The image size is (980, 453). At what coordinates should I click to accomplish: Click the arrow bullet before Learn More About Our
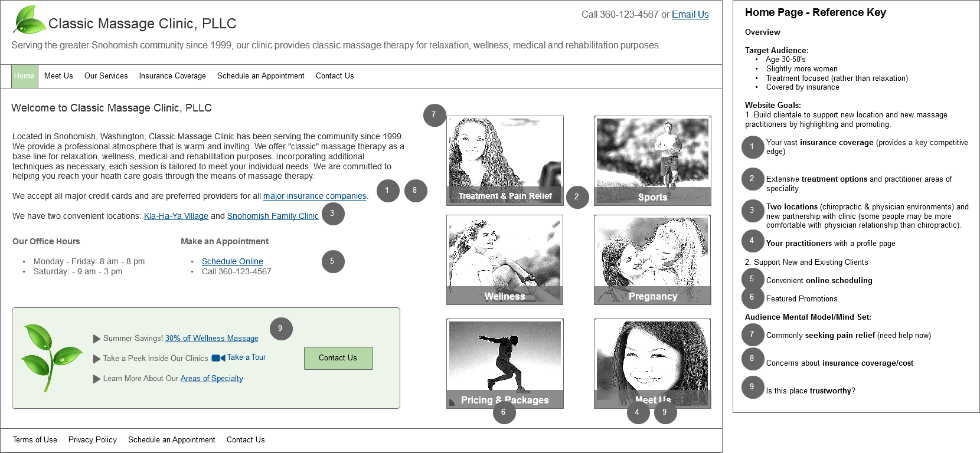pos(97,379)
